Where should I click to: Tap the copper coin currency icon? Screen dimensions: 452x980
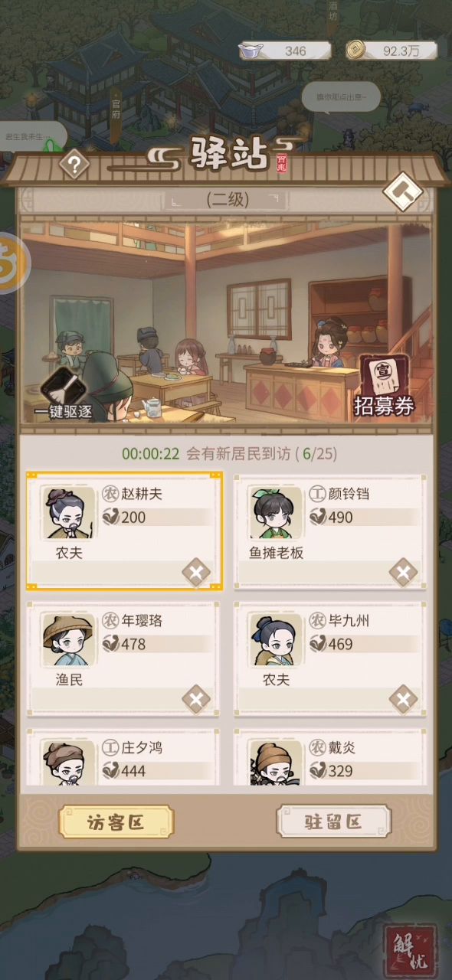tap(356, 51)
